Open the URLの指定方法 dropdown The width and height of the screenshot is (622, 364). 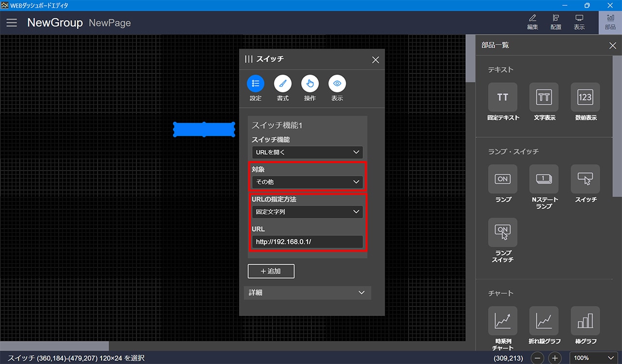click(x=307, y=212)
